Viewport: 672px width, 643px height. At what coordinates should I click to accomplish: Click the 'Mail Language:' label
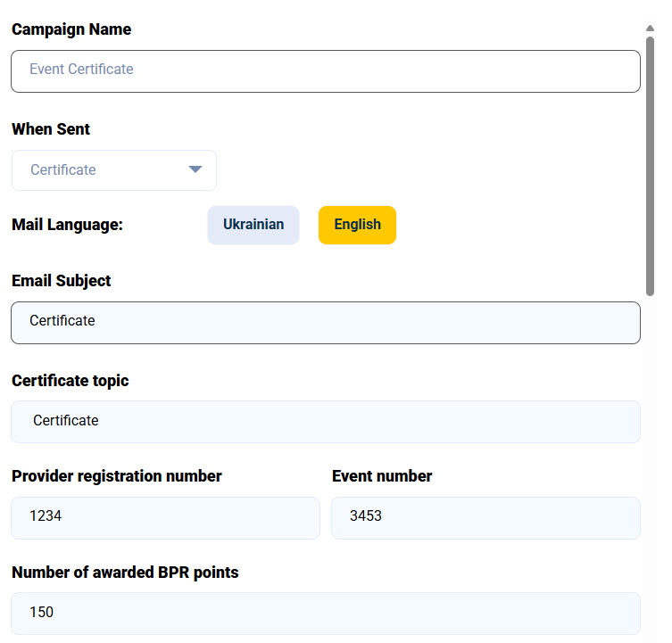pyautogui.click(x=67, y=225)
